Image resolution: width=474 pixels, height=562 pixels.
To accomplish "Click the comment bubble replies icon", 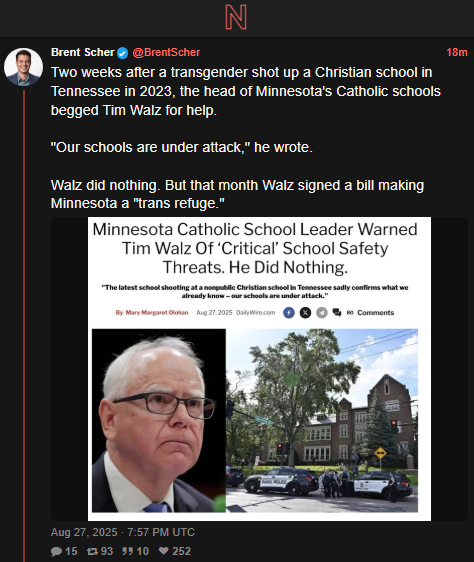I will 56,551.
